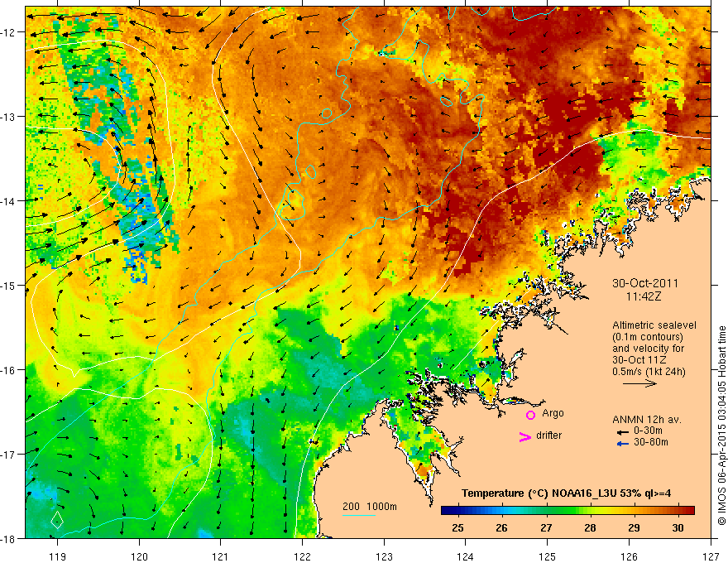This screenshot has width=728, height=563.
Task: Click longitude axis label 122
Action: click(x=302, y=556)
